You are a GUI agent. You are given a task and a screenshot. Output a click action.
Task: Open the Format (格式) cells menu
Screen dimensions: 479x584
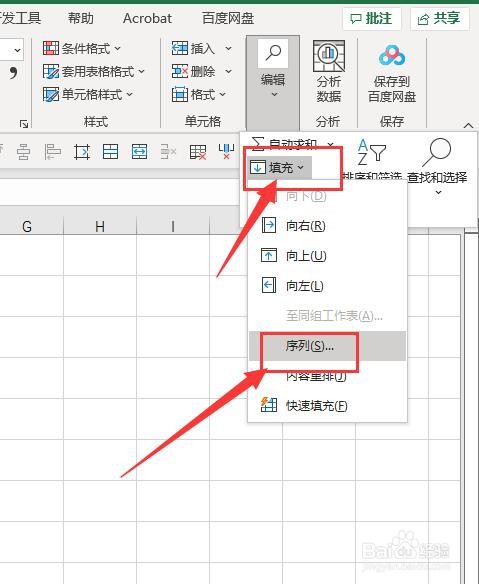(x=199, y=94)
